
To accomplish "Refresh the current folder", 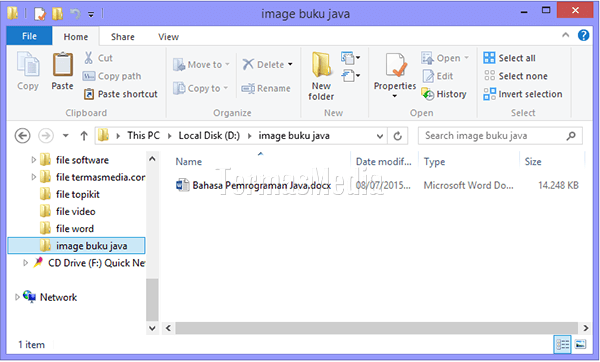I will click(x=398, y=136).
